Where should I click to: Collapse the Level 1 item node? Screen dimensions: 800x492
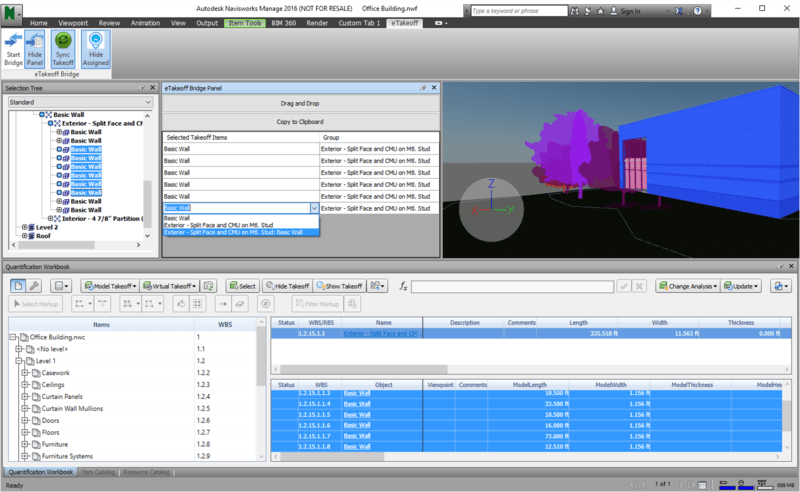point(19,361)
